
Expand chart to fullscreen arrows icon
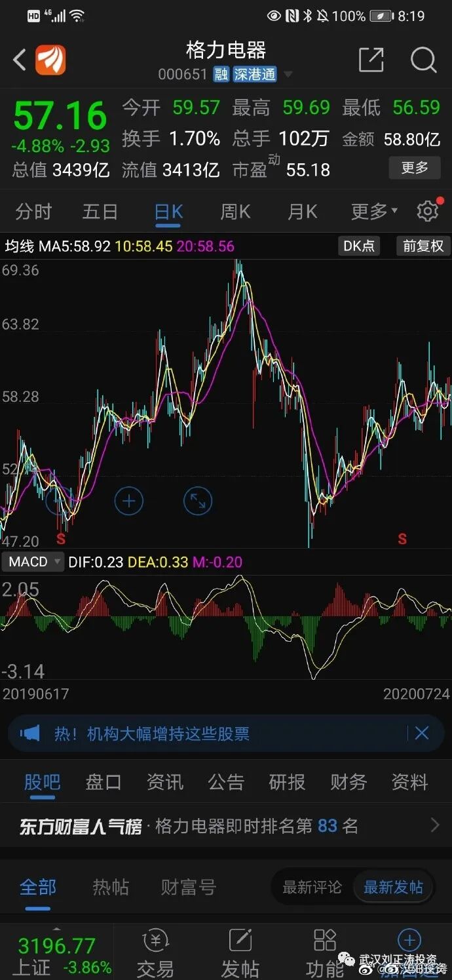point(198,501)
